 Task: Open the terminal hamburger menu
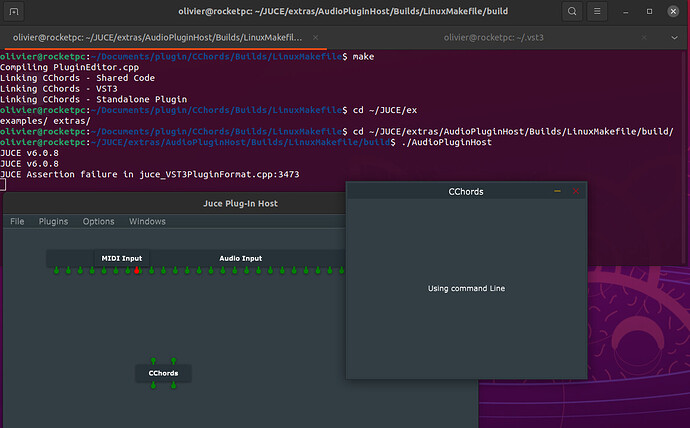(597, 11)
